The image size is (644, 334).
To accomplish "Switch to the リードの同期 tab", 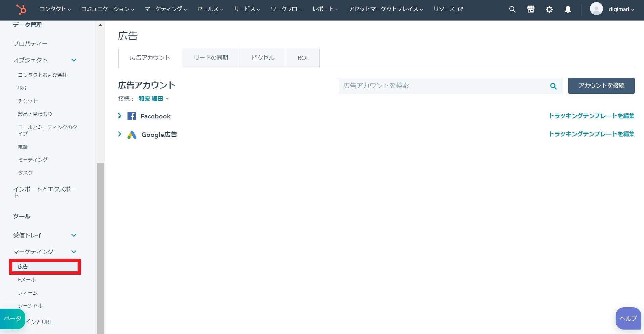I will tap(211, 58).
